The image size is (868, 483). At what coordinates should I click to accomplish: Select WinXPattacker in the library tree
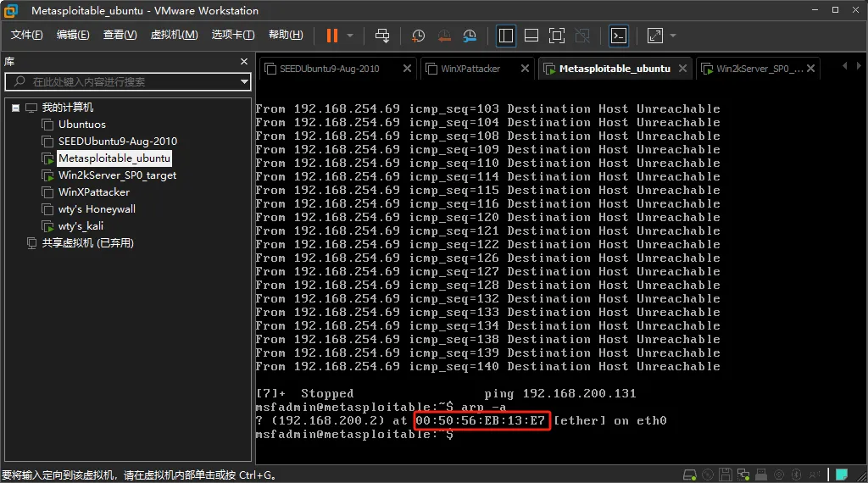(x=94, y=192)
